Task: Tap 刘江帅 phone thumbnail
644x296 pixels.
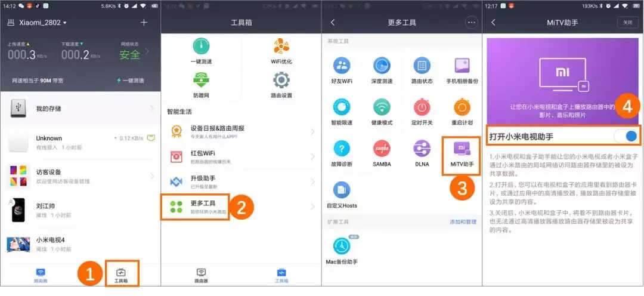Action: pyautogui.click(x=18, y=209)
